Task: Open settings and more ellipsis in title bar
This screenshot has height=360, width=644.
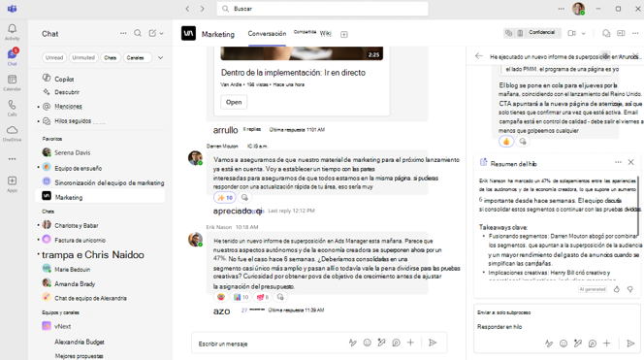Action: click(x=561, y=9)
